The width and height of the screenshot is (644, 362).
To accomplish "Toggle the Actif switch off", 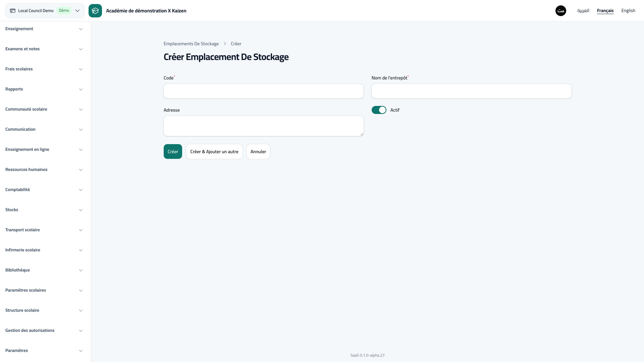I will (379, 110).
